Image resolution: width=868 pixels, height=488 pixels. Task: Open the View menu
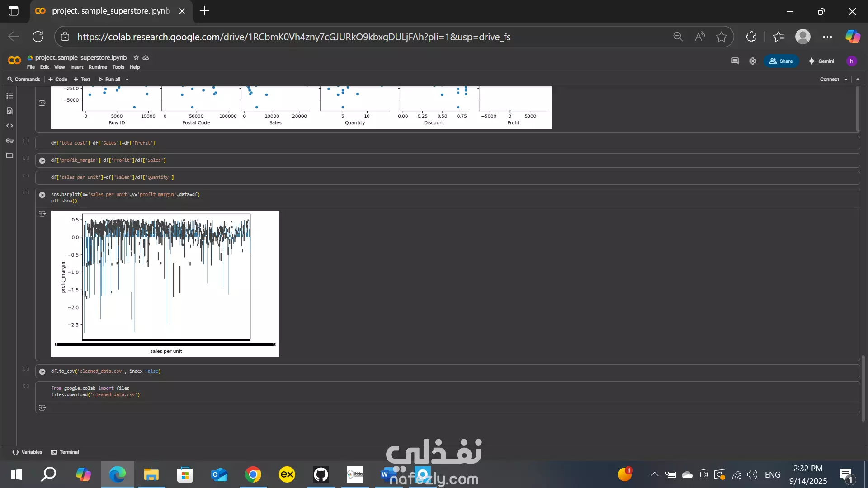pos(60,67)
